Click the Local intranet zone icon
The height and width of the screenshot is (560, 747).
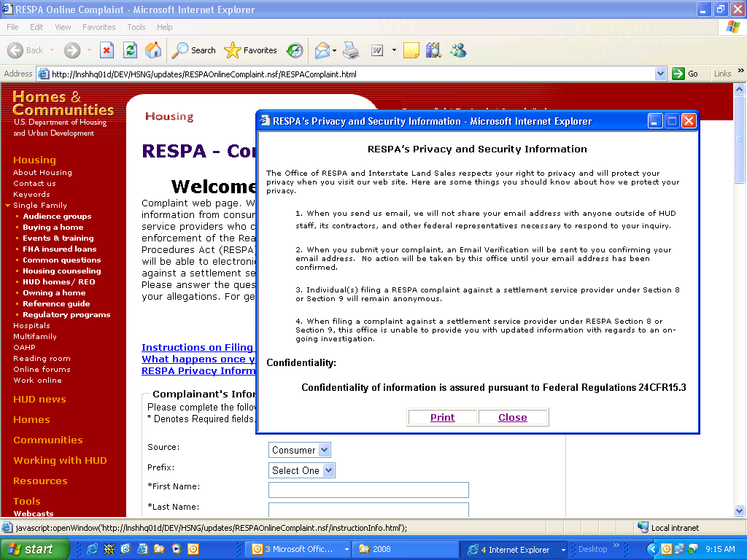643,527
